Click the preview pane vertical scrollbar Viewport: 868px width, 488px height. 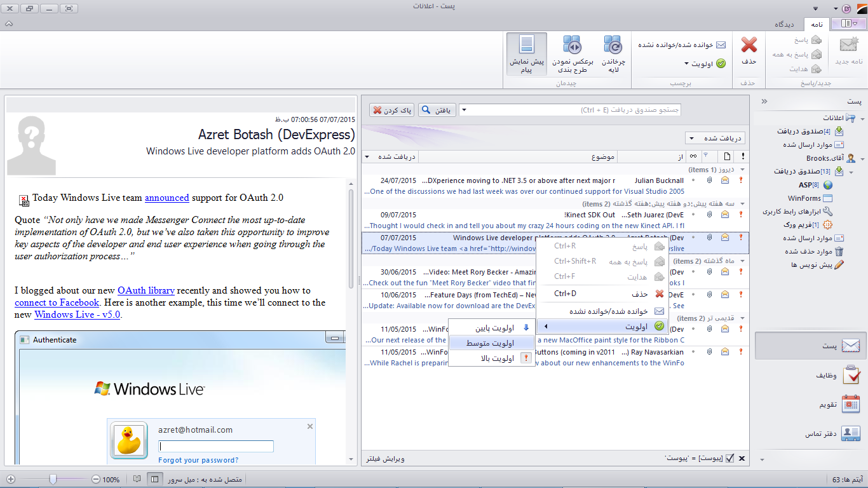[x=351, y=321]
